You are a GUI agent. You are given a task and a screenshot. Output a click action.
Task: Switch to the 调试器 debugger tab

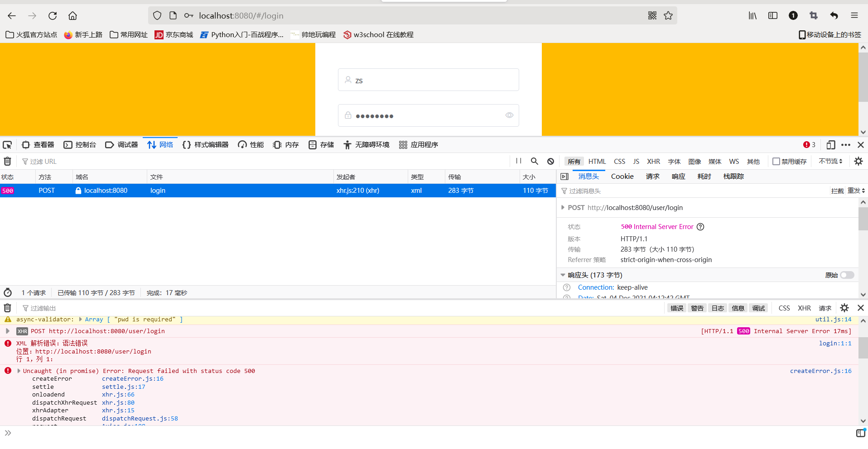click(121, 145)
